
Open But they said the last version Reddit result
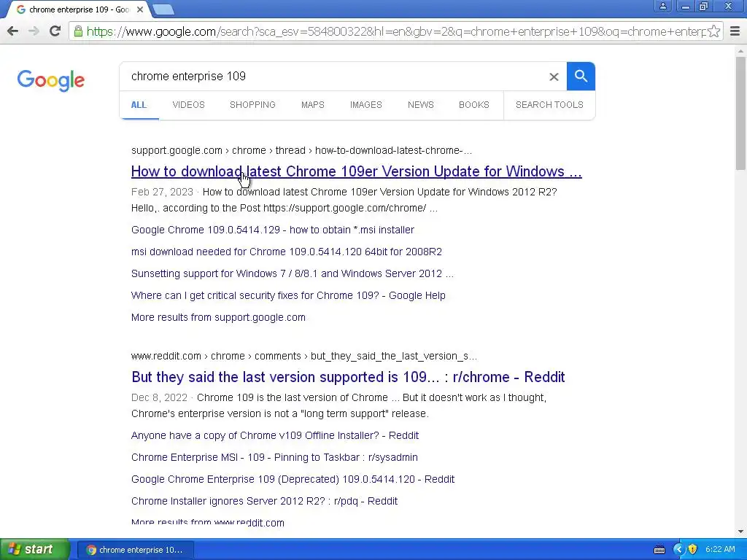pos(348,377)
